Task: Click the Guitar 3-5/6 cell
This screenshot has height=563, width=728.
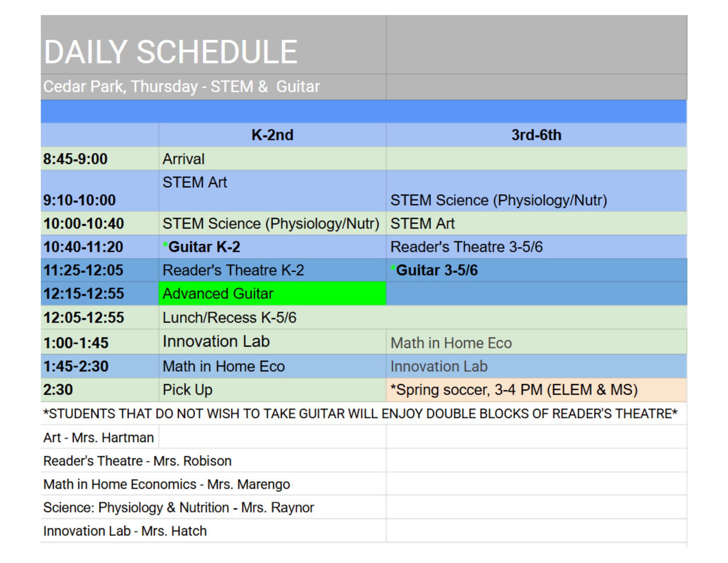Action: 437,270
